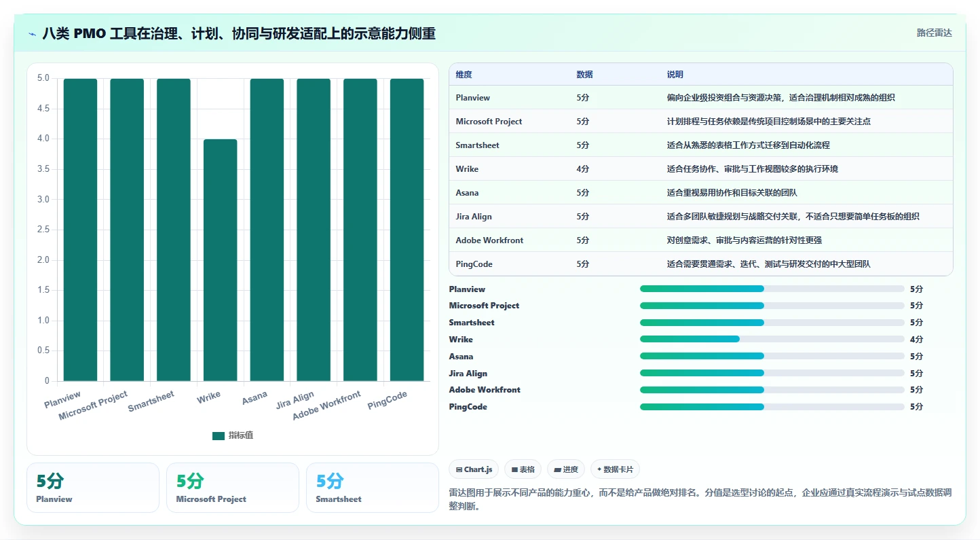
Task: Click the Asana progress bar
Action: pyautogui.click(x=772, y=356)
